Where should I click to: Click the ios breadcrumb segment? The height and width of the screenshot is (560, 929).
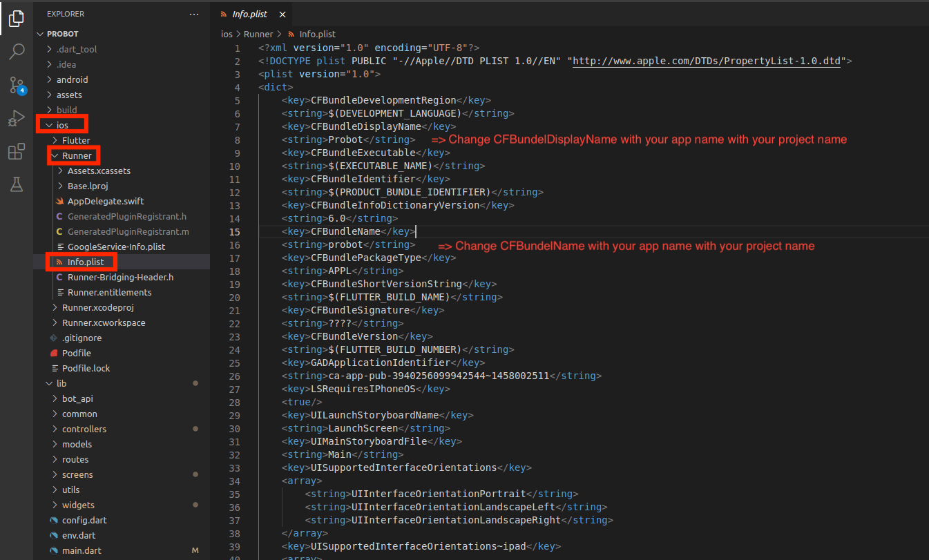[x=227, y=34]
